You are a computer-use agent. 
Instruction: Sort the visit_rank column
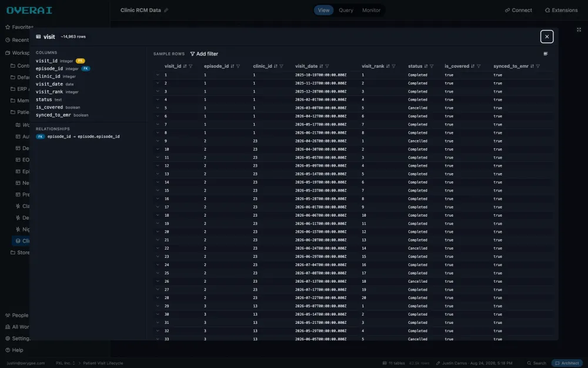[x=387, y=66]
